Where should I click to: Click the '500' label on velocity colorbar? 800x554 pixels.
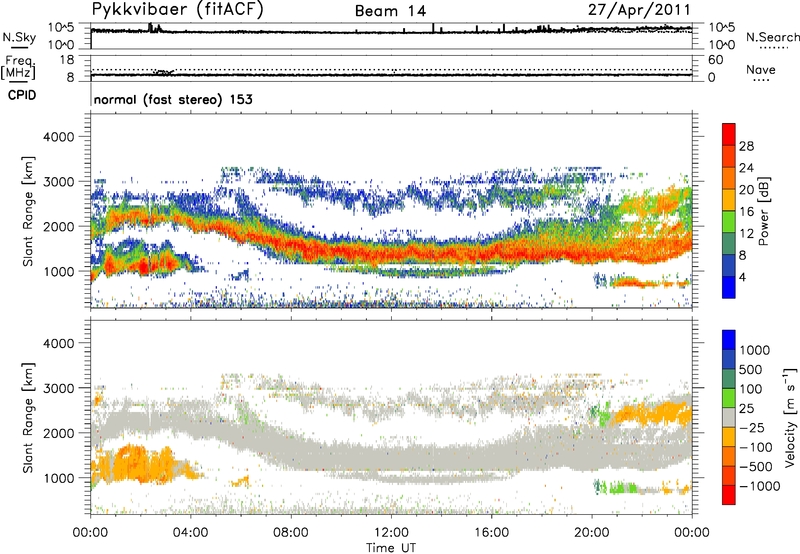coord(751,370)
